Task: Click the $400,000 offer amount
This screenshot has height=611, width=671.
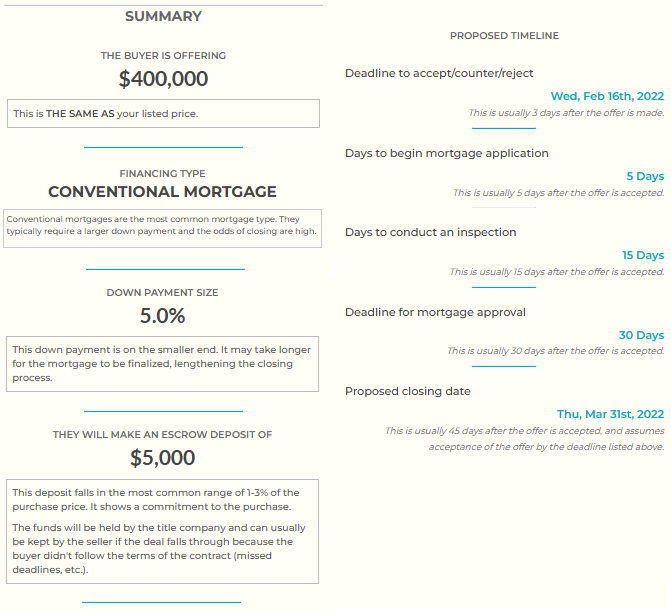Action: tap(163, 79)
